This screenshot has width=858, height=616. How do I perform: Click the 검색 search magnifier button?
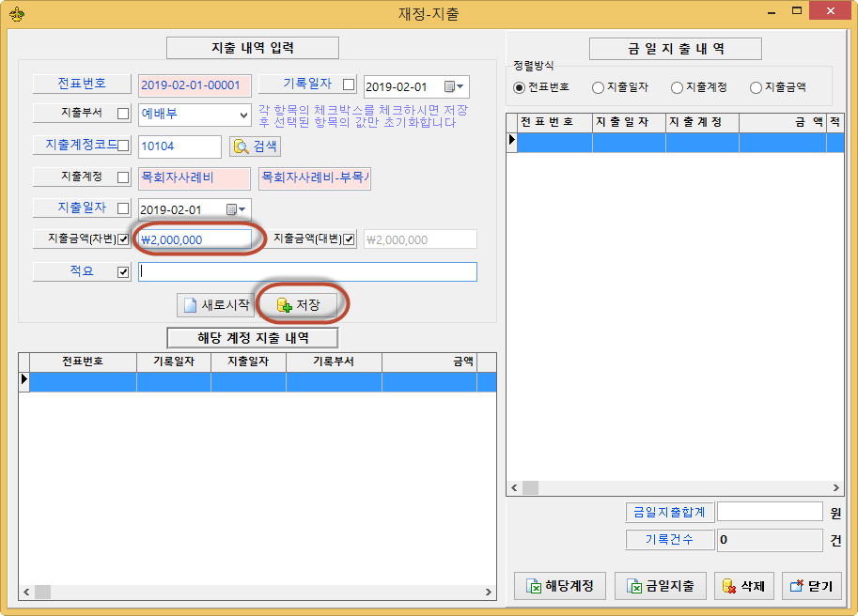pos(255,146)
